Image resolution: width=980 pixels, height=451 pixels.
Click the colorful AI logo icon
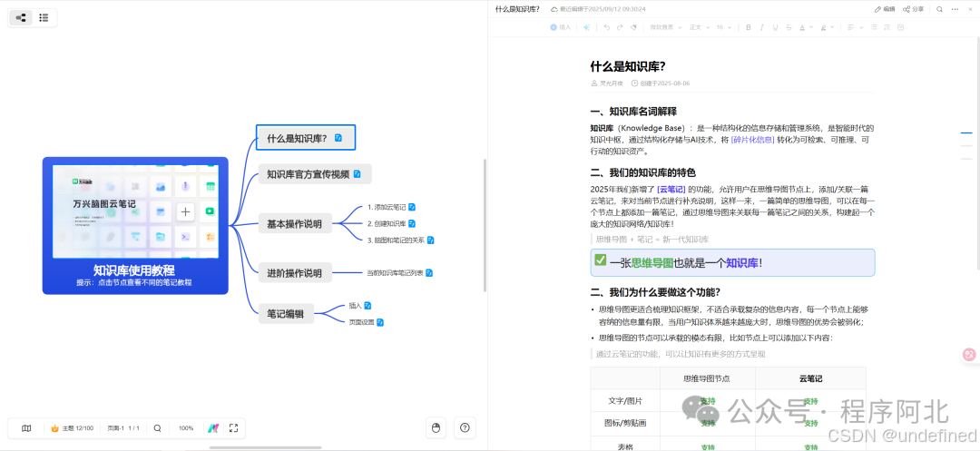[212, 428]
